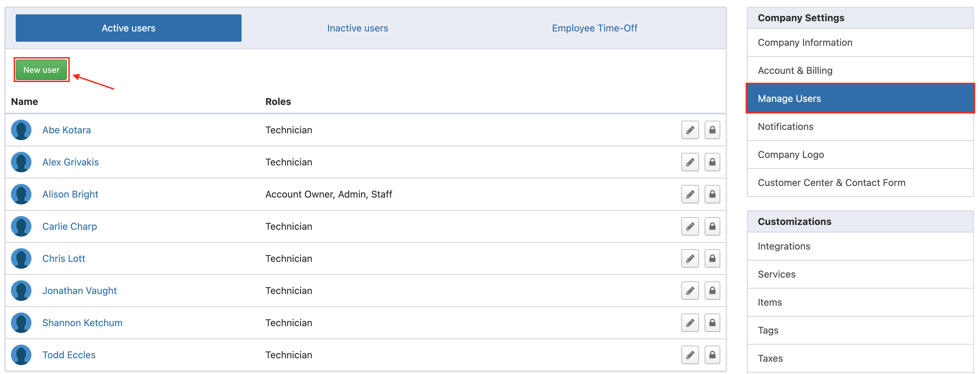Deactivate Carlie Charp with lock icon
The image size is (980, 374).
click(712, 227)
